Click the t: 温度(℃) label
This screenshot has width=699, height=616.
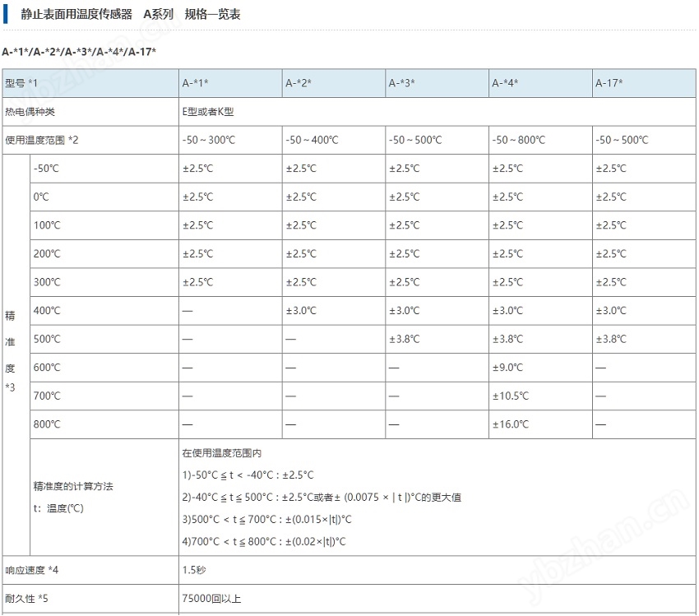click(58, 508)
